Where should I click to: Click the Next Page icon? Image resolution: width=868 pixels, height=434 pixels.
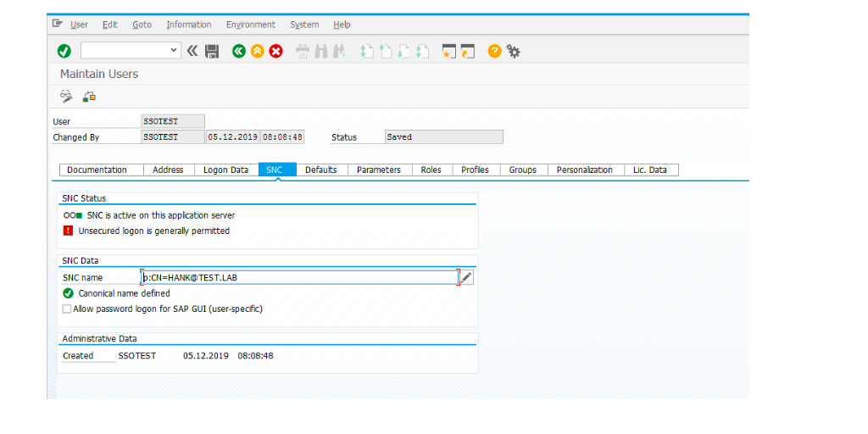pyautogui.click(x=403, y=52)
